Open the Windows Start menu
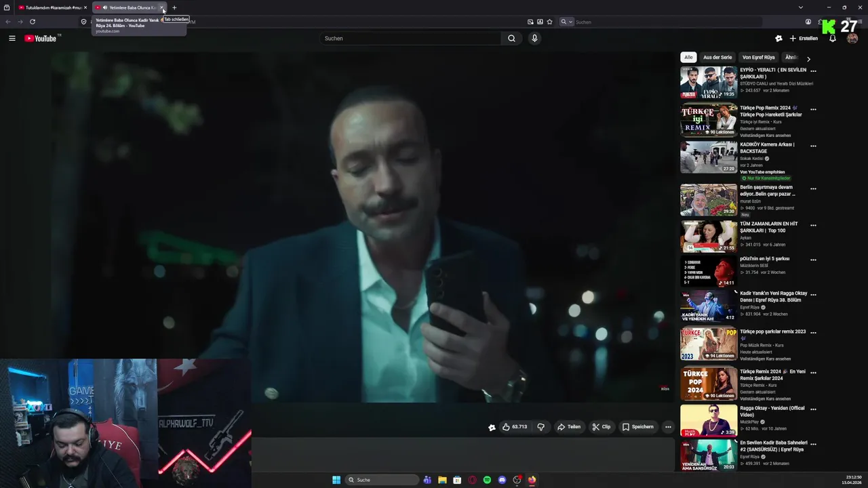The image size is (868, 488). click(336, 480)
